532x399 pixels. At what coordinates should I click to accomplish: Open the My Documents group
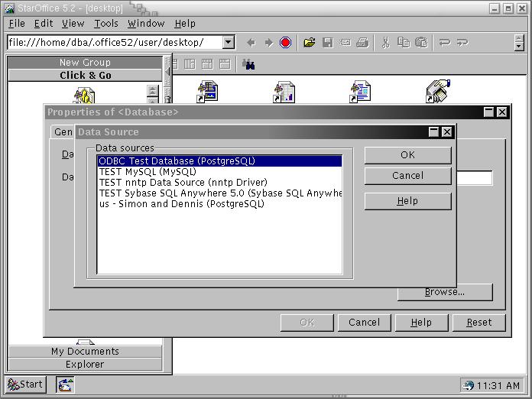pyautogui.click(x=85, y=352)
